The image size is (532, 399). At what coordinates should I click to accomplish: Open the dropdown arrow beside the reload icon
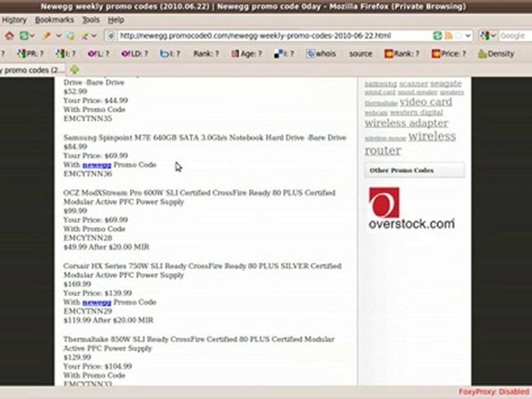(32, 36)
